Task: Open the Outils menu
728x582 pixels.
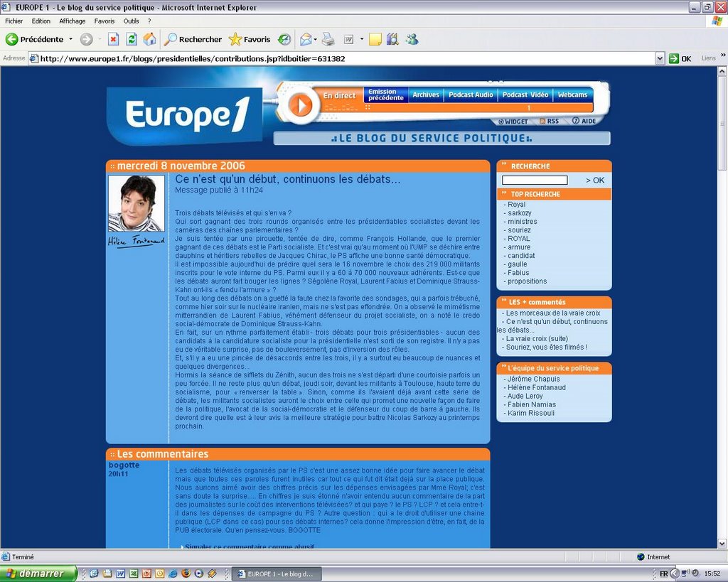Action: point(132,21)
